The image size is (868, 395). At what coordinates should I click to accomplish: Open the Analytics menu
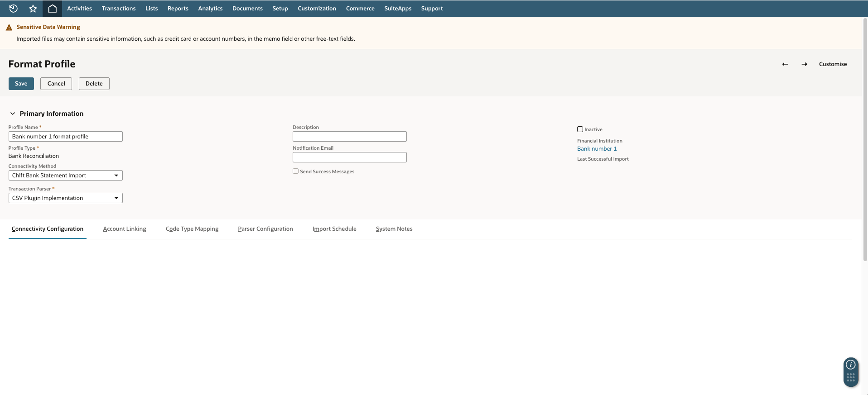coord(210,8)
